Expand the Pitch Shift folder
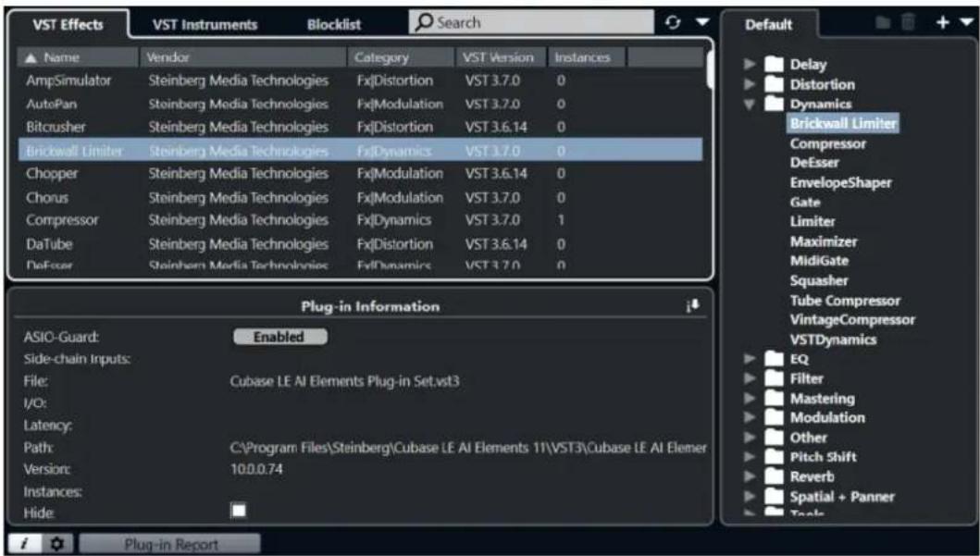The height and width of the screenshot is (556, 980). [x=750, y=457]
